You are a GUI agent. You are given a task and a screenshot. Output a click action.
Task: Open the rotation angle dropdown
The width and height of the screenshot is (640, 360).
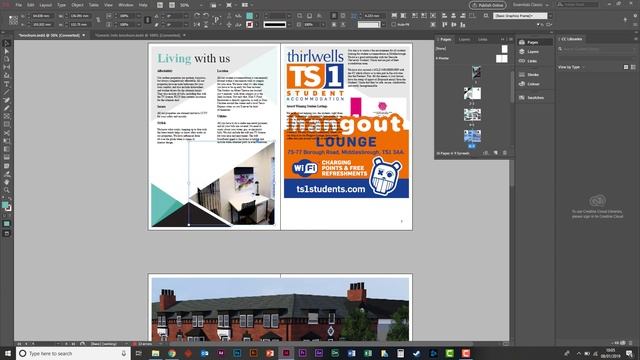click(187, 16)
